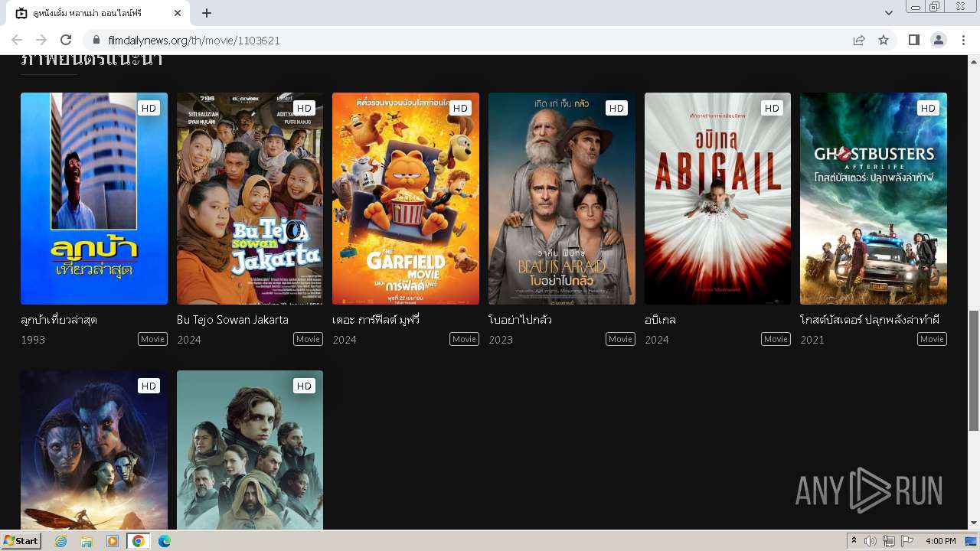Image resolution: width=980 pixels, height=551 pixels.
Task: Open the network tray icon
Action: (888, 541)
